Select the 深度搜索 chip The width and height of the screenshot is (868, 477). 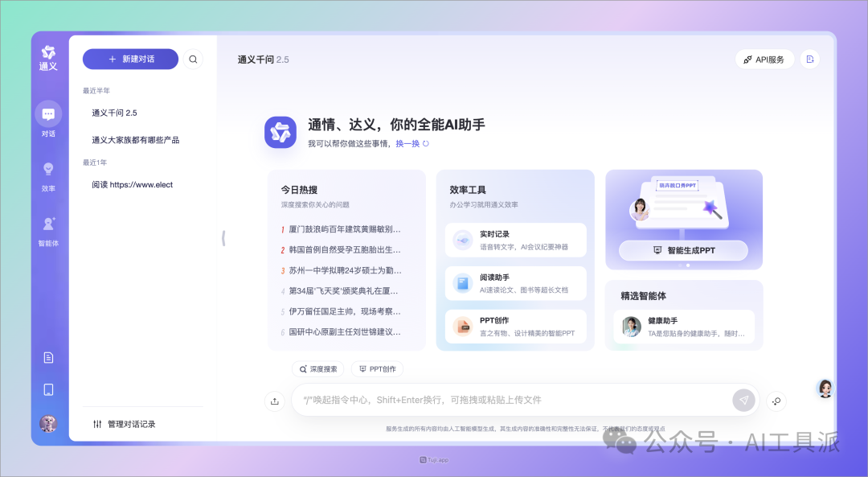point(318,369)
